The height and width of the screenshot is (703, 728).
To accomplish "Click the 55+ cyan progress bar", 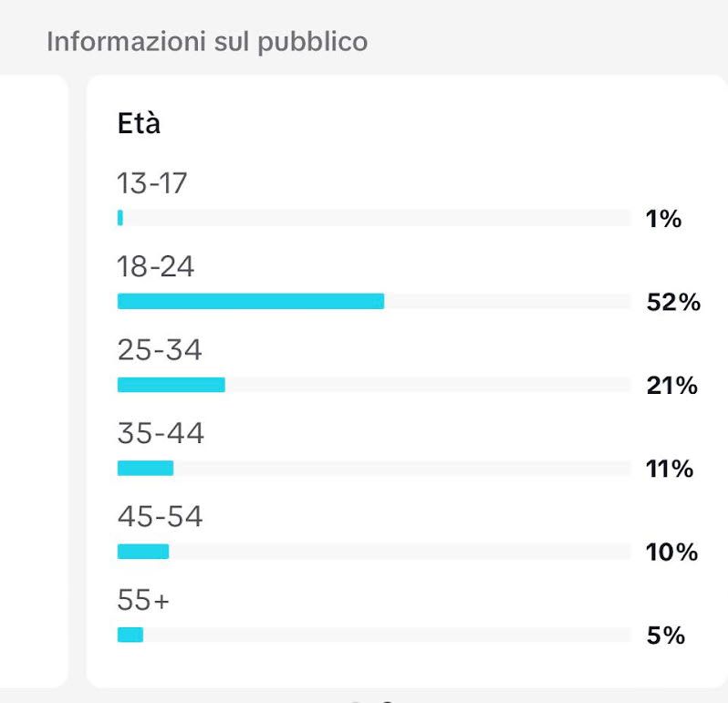I will 130,635.
